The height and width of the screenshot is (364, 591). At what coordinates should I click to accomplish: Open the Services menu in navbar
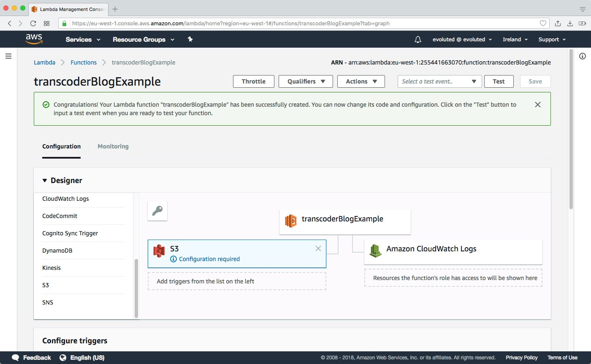[83, 39]
